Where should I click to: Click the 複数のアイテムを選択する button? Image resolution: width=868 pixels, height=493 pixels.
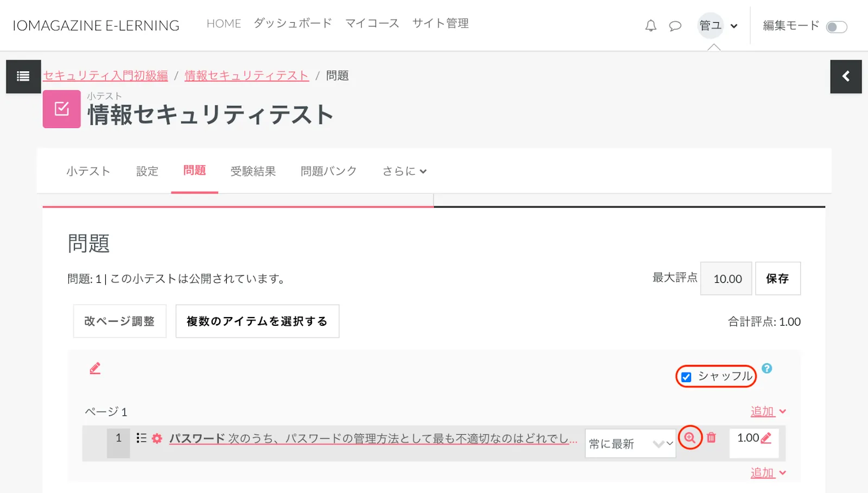pos(257,321)
